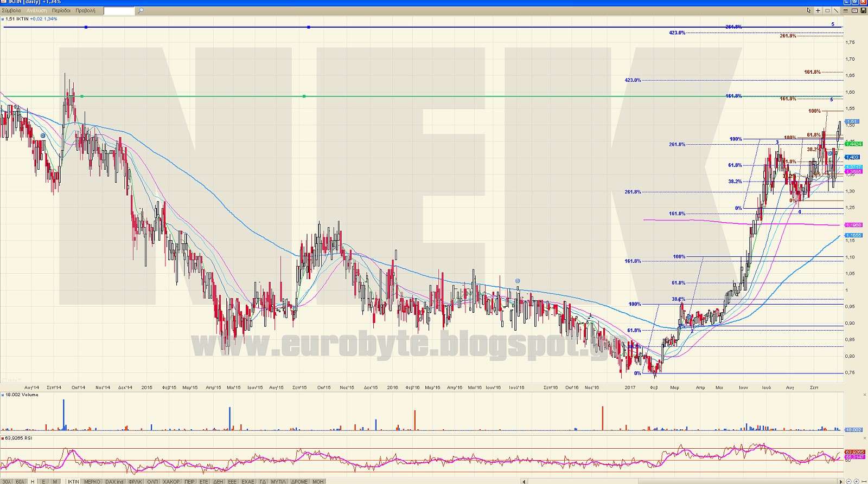Open the Ανάλυση menu

(37, 10)
